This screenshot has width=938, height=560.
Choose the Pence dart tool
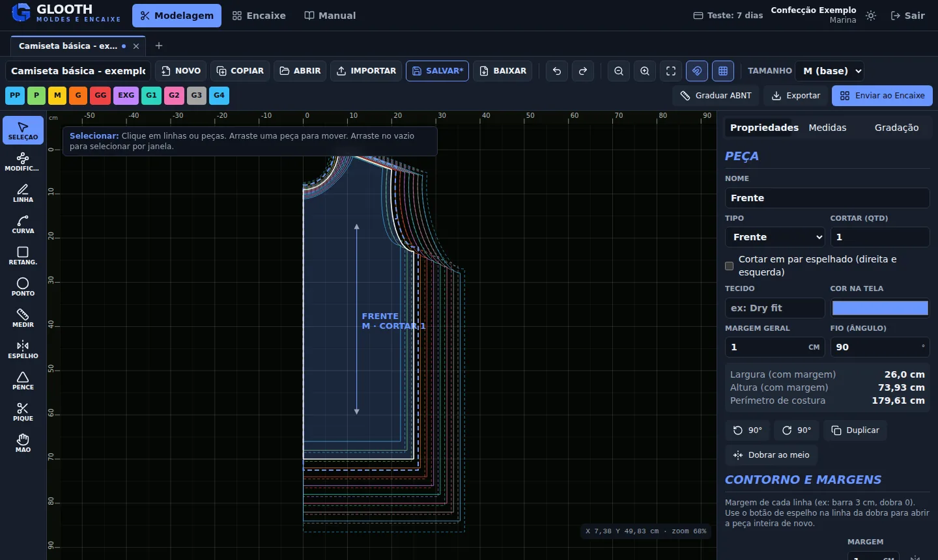pos(23,380)
